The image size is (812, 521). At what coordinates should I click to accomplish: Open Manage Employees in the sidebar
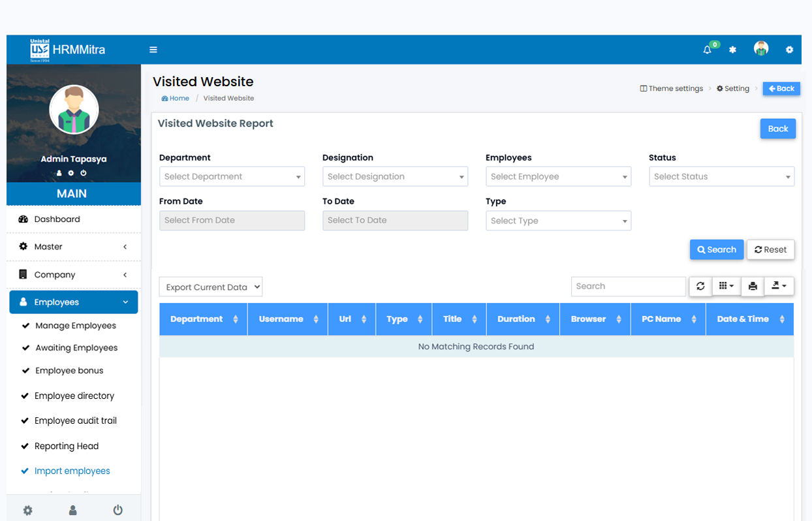(x=76, y=326)
